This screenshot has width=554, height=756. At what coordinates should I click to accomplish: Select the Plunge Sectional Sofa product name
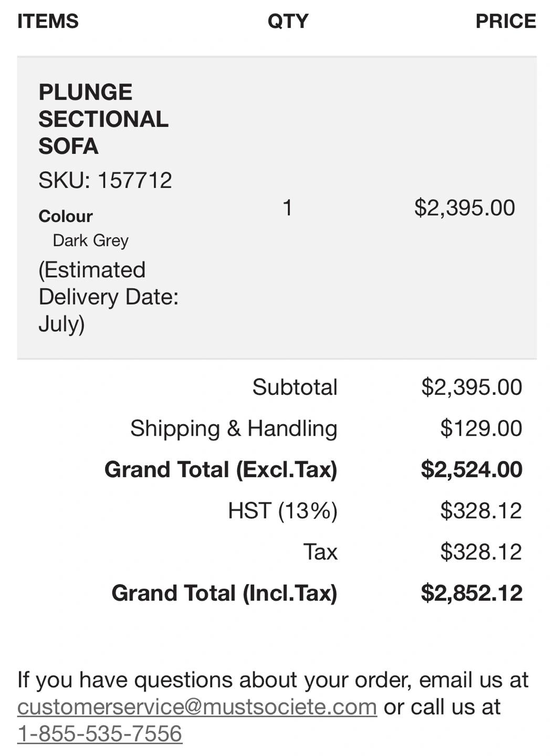(x=103, y=119)
